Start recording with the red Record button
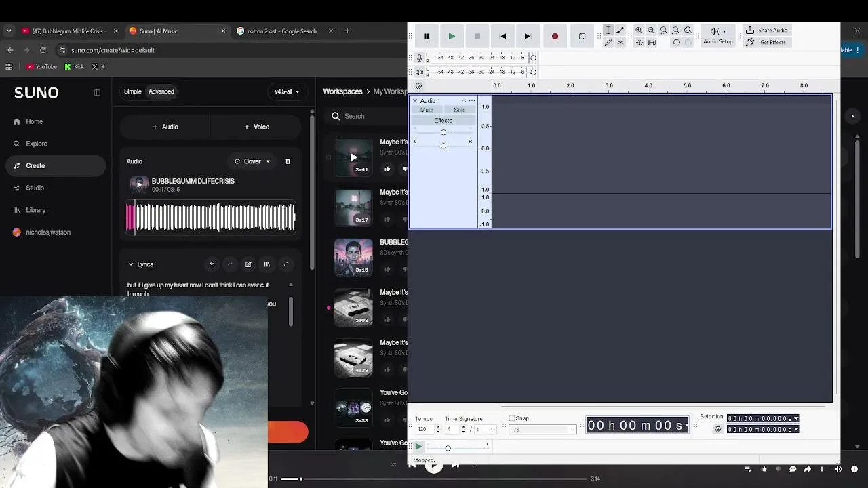The width and height of the screenshot is (868, 488). coord(555,37)
